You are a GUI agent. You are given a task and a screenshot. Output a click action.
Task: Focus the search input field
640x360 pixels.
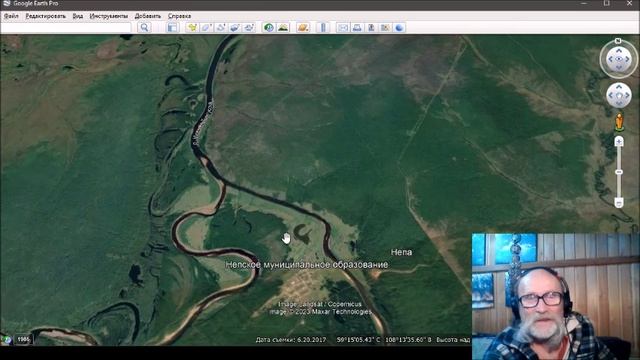[66, 27]
